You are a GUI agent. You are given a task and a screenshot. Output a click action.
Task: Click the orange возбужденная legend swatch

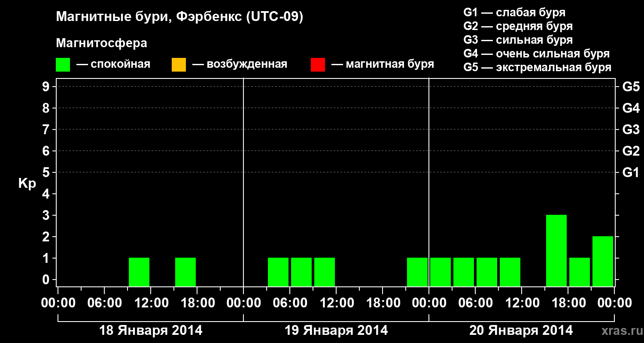[179, 65]
